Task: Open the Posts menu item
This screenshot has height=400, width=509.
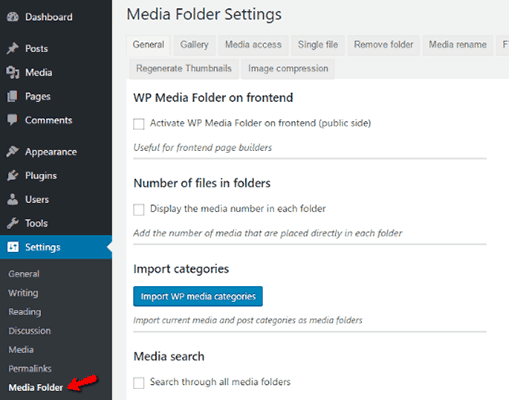Action: (x=37, y=49)
